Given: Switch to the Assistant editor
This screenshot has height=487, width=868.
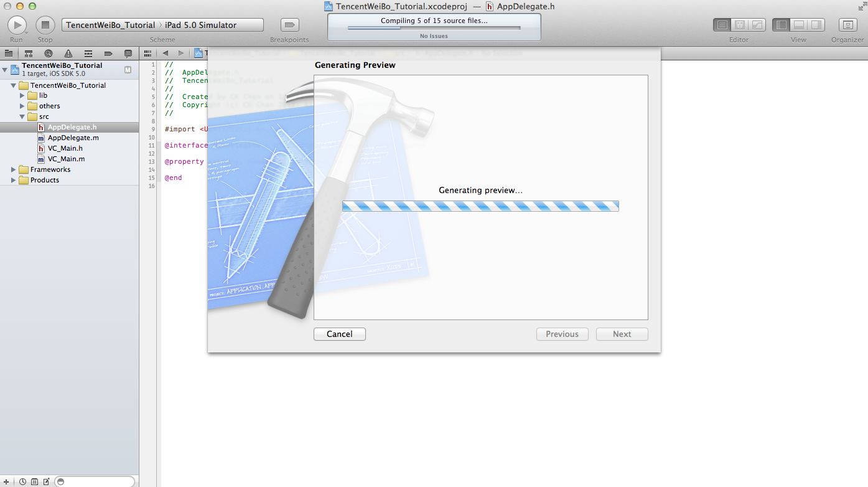Looking at the screenshot, I should pos(740,25).
